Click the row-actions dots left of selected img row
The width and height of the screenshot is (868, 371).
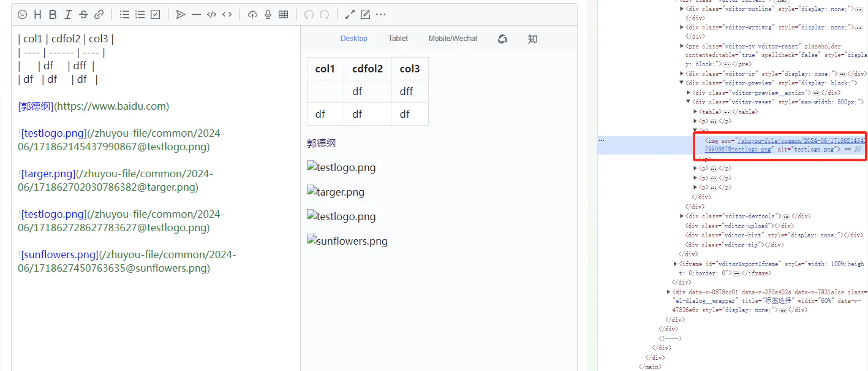602,140
